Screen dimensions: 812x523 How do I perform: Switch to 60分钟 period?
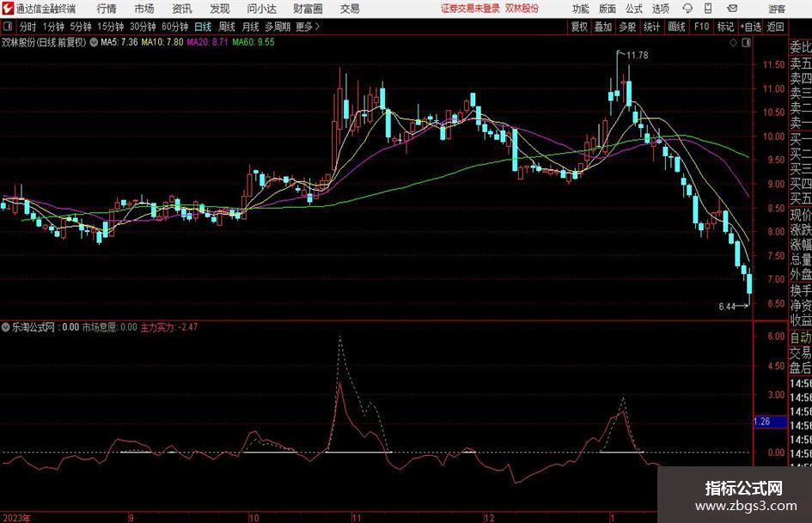coord(175,27)
